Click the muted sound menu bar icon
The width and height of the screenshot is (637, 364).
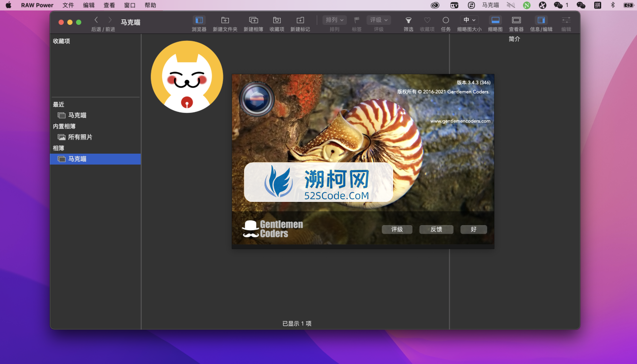(511, 5)
